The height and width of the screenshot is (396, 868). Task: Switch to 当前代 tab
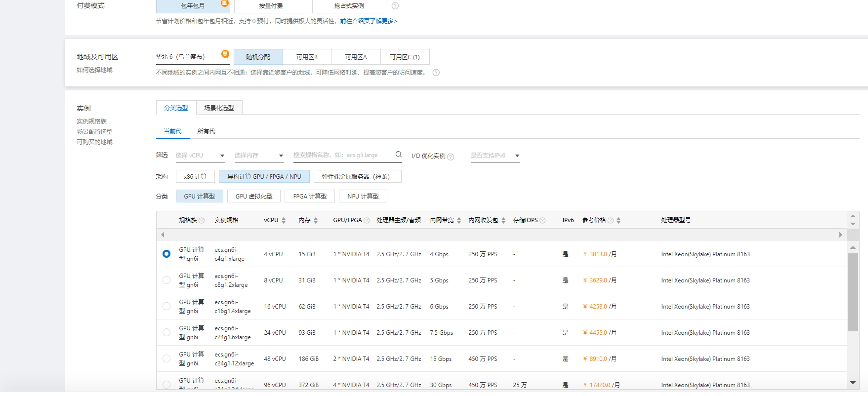[172, 131]
